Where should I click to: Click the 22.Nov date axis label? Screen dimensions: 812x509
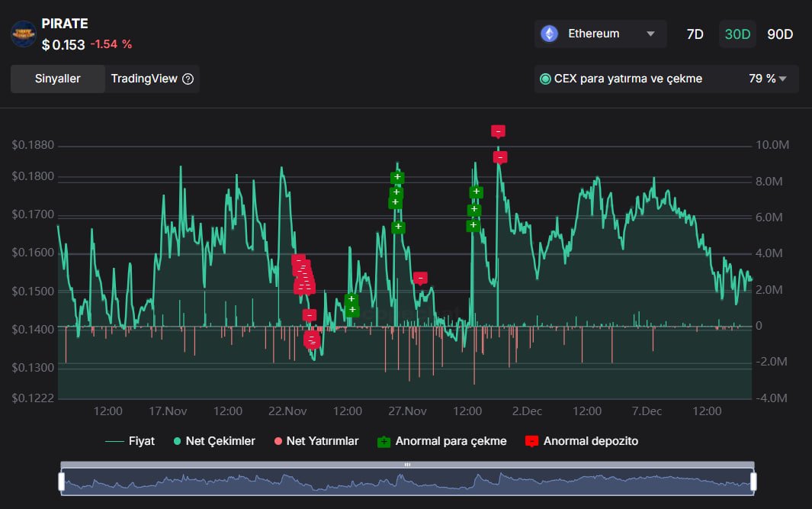(x=287, y=411)
